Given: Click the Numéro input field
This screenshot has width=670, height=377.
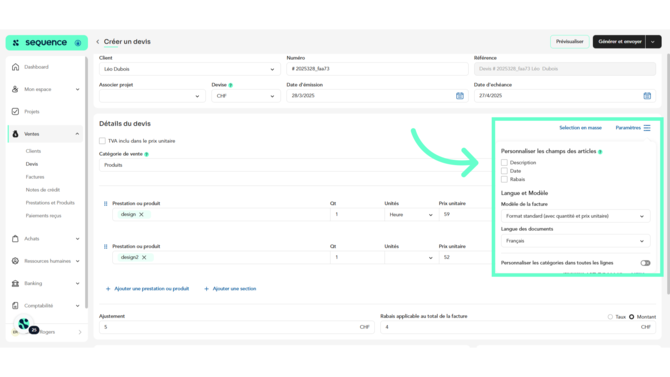Looking at the screenshot, I should pos(377,69).
